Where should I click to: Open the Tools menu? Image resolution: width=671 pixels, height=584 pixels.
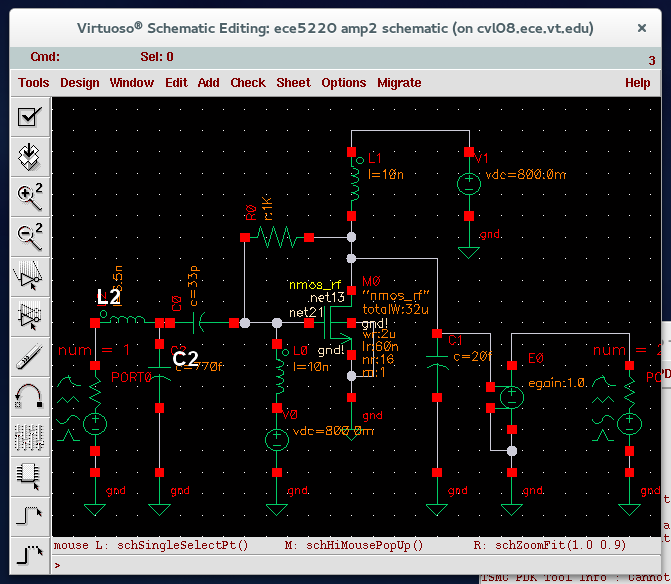[33, 83]
